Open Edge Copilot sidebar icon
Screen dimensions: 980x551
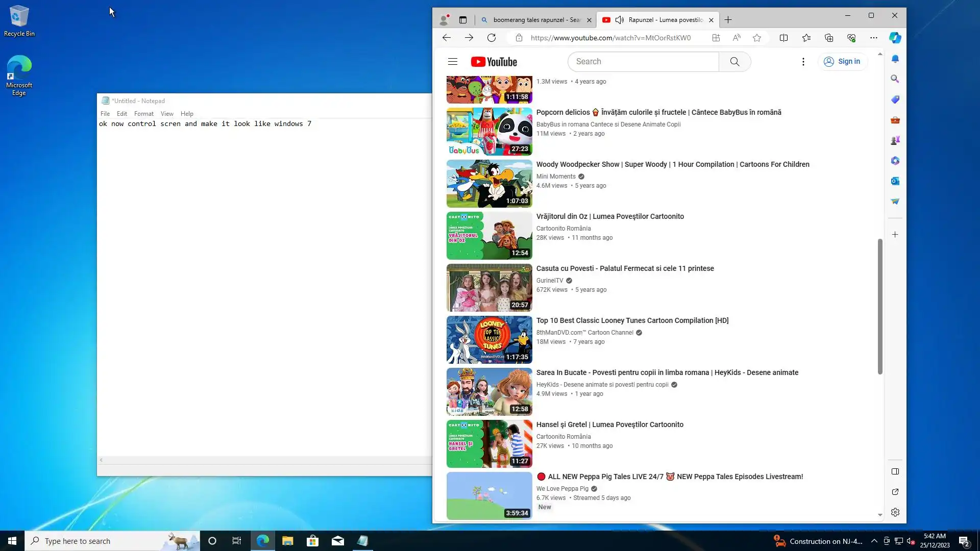[895, 38]
